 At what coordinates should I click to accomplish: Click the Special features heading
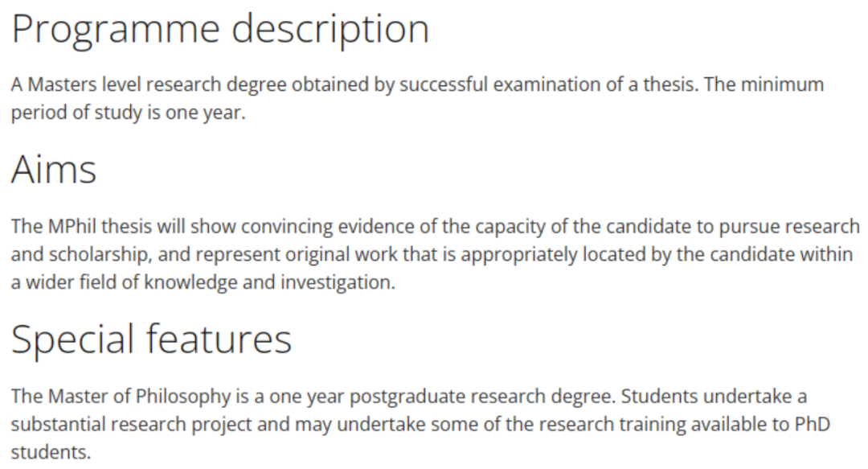(151, 339)
